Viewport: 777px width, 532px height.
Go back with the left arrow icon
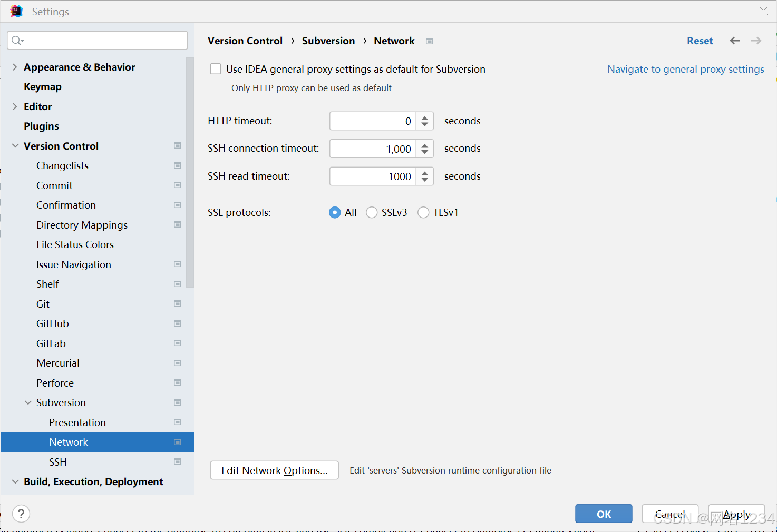[735, 41]
